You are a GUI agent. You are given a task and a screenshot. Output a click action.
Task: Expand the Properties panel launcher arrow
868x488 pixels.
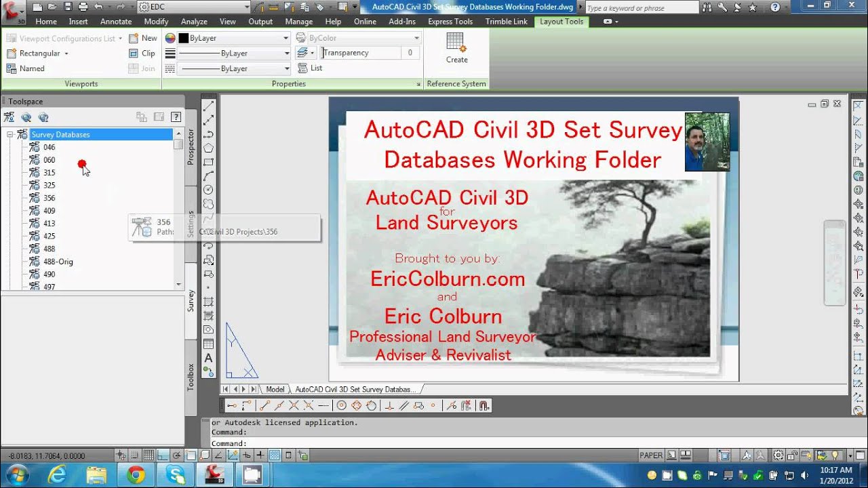(418, 84)
